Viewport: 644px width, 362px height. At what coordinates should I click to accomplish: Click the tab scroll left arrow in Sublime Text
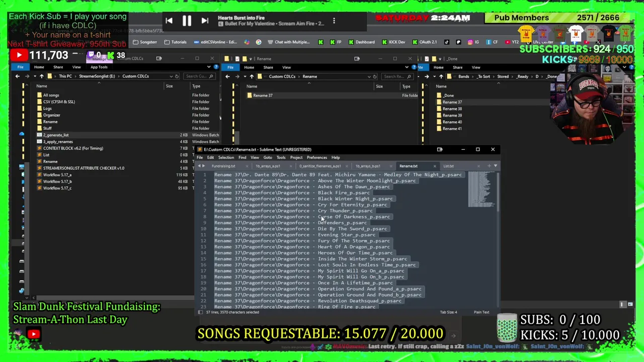point(199,166)
